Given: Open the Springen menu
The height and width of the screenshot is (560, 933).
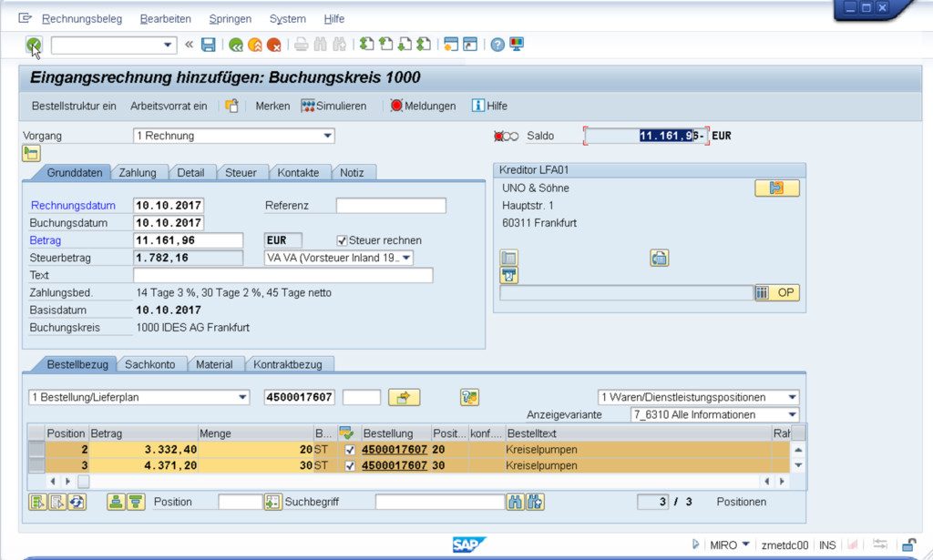Looking at the screenshot, I should [x=231, y=19].
